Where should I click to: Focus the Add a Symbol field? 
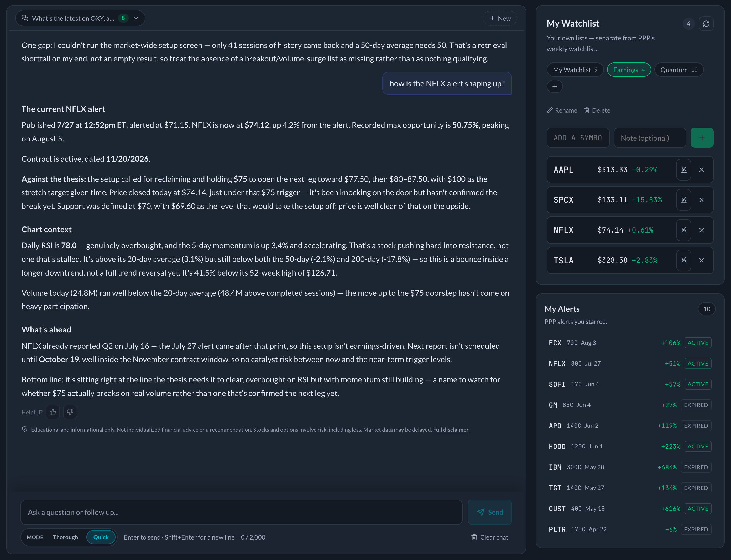pyautogui.click(x=578, y=138)
